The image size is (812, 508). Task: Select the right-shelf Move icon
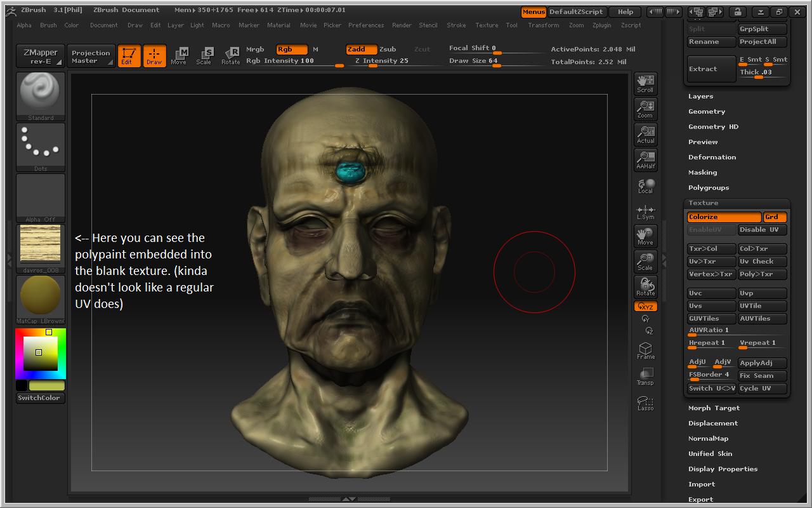click(645, 236)
